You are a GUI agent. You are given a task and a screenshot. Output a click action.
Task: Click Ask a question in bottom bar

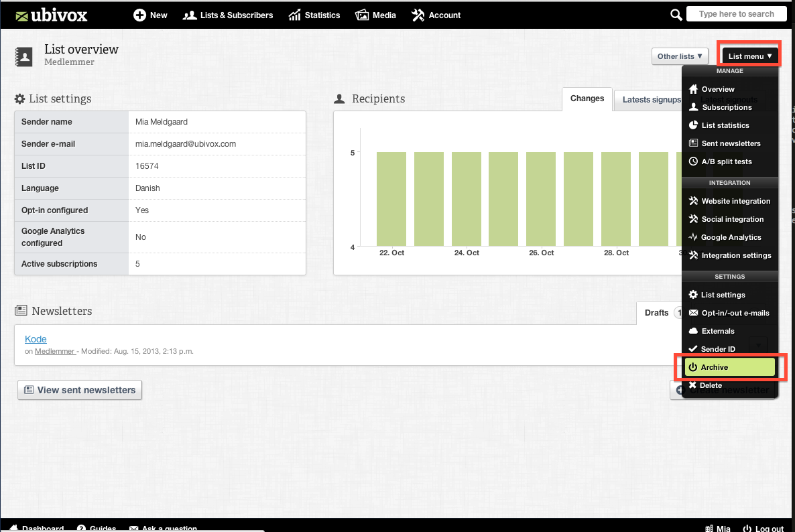[164, 528]
